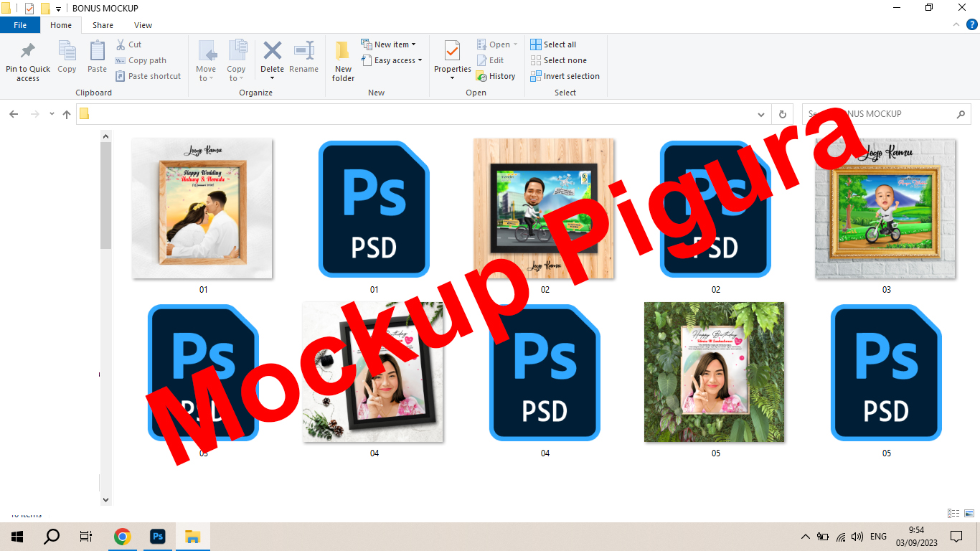Switch to details view toggle
This screenshot has width=980, height=551.
click(953, 514)
